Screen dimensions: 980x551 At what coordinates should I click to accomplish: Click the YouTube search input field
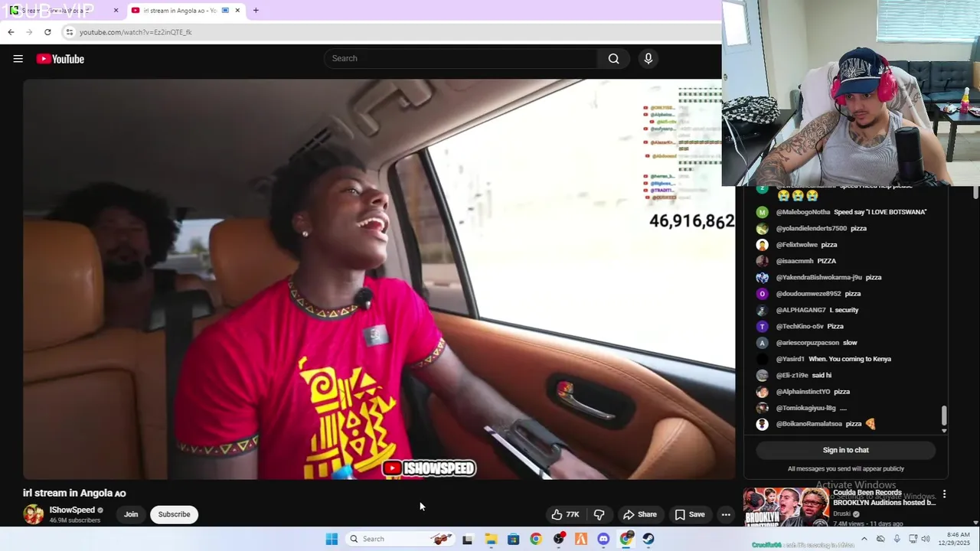pos(462,58)
